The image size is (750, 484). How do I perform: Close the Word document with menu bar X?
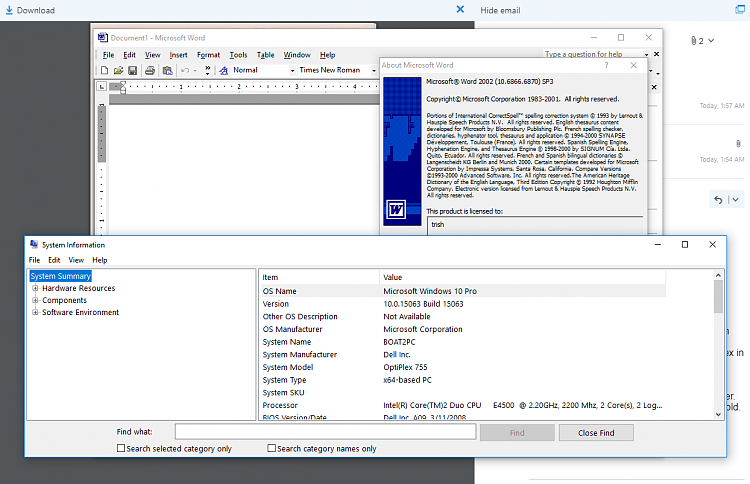pos(656,54)
